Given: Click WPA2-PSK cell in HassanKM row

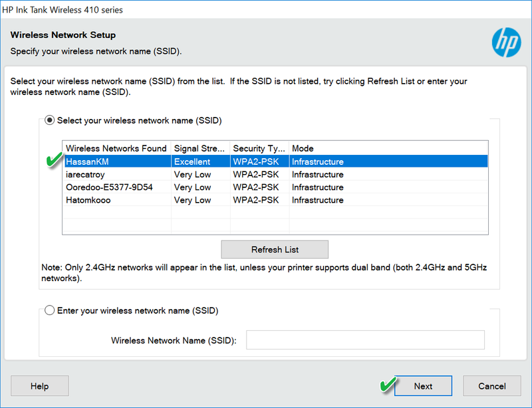Looking at the screenshot, I should (x=259, y=161).
